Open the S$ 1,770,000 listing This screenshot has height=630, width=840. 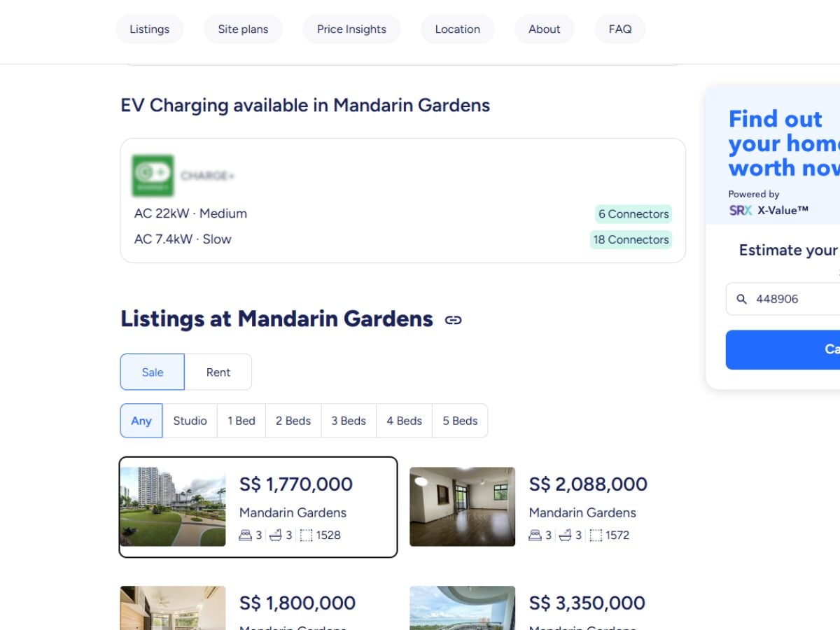pos(258,507)
